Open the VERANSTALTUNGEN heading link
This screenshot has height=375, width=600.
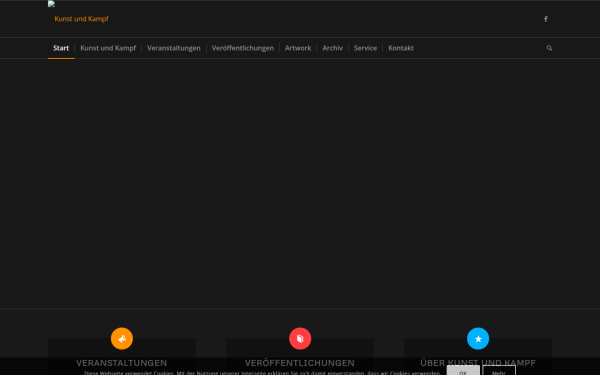coord(121,363)
